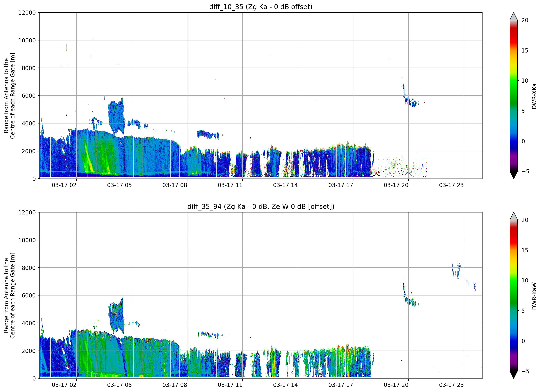Click the 03-17 05 tick on top plot

(120, 185)
